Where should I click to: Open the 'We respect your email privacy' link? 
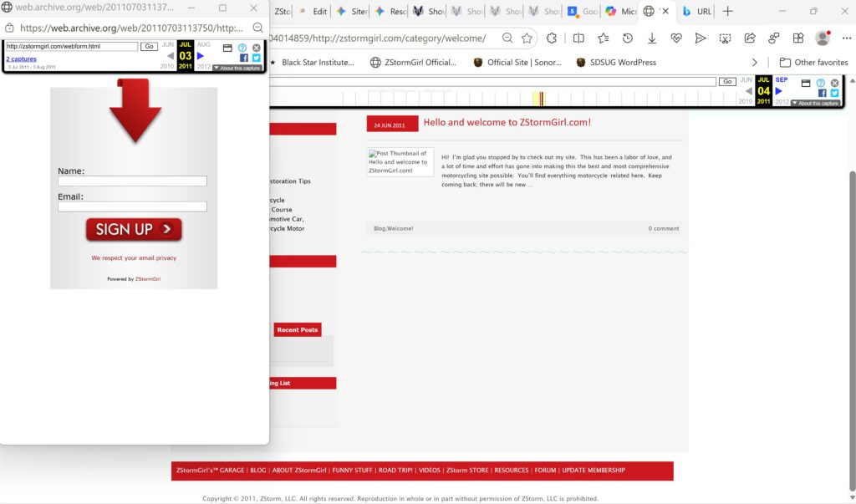point(134,257)
